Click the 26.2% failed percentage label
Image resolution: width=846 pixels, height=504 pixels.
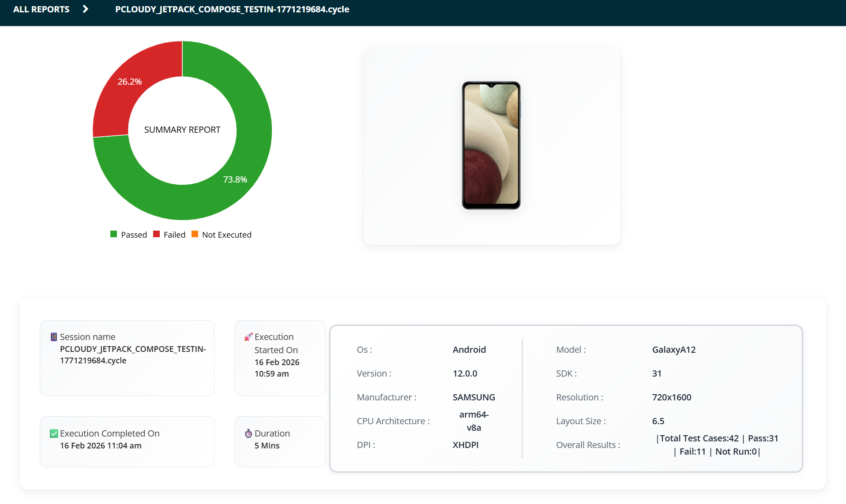[129, 82]
